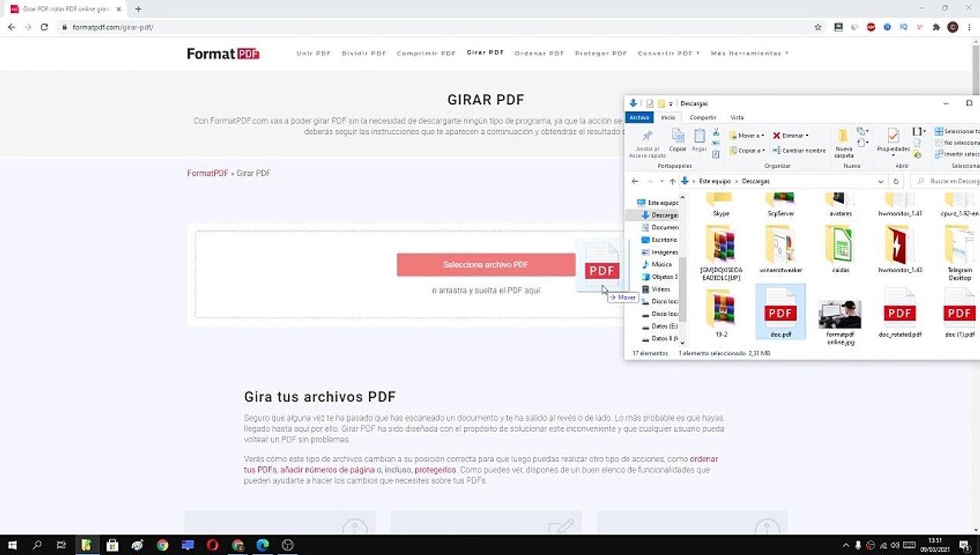Select Música in Explorer navigation pane
Viewport: 980px width, 555px height.
pos(657,264)
